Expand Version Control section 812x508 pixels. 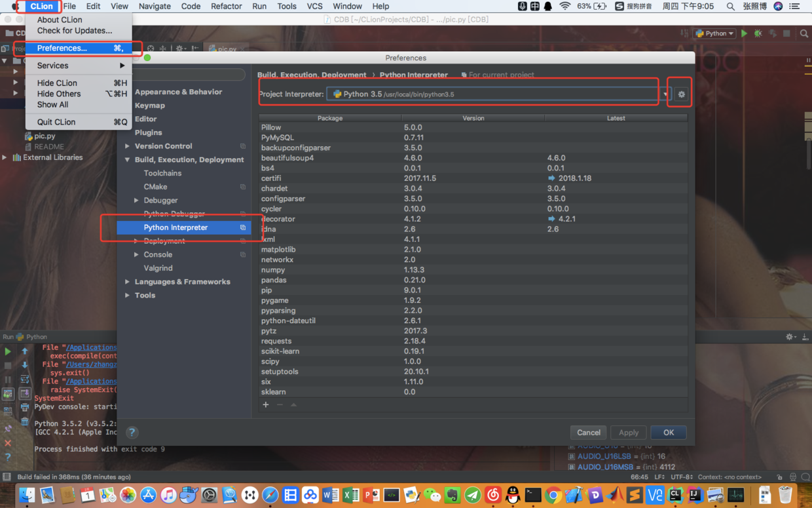(x=127, y=146)
